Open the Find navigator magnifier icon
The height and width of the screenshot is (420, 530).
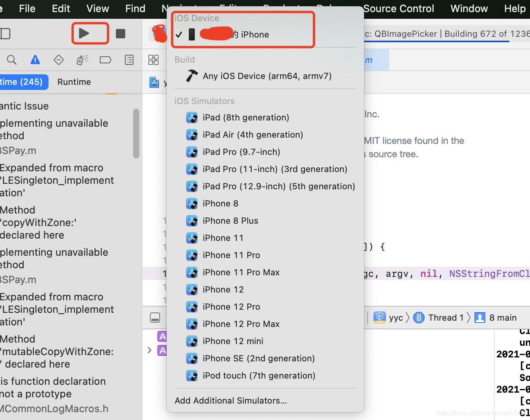pyautogui.click(x=12, y=60)
